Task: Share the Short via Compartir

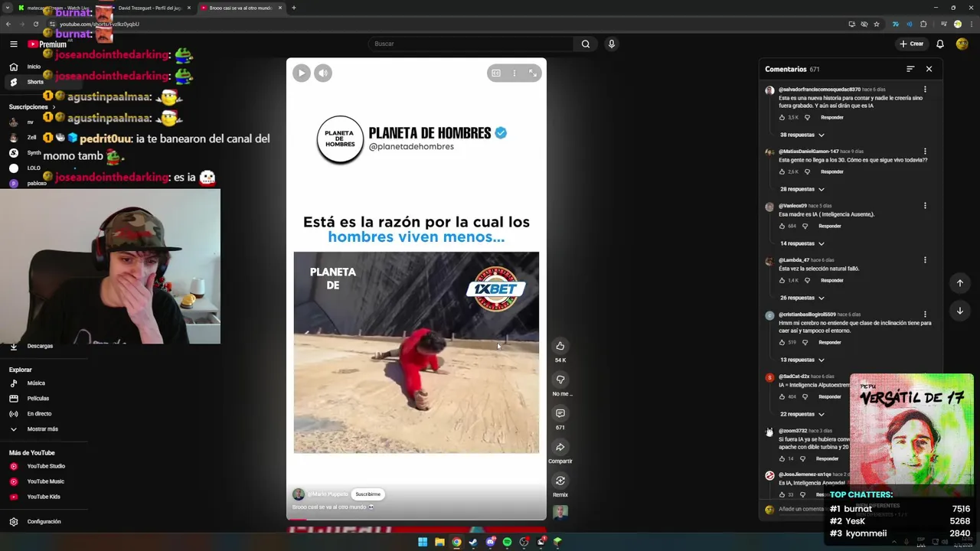Action: 560,447
